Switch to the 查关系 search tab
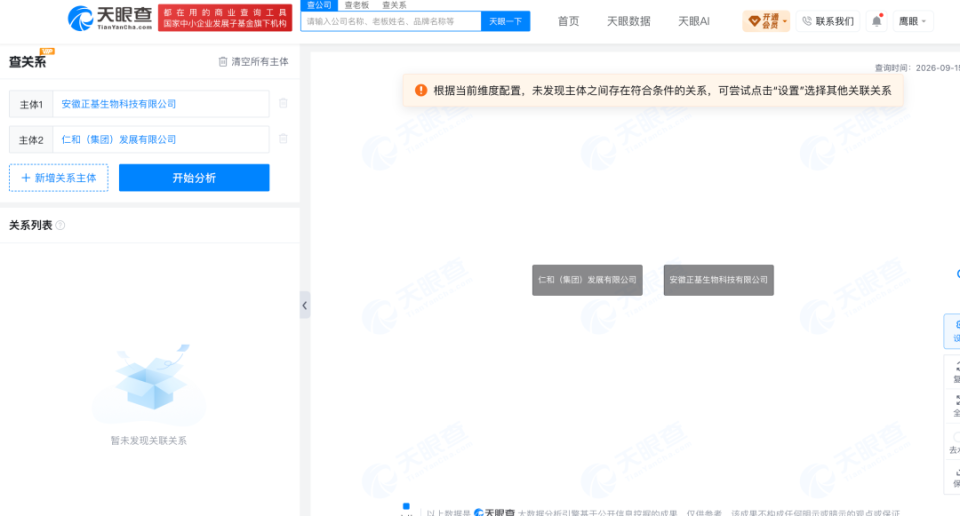Image resolution: width=960 pixels, height=516 pixels. click(x=394, y=5)
